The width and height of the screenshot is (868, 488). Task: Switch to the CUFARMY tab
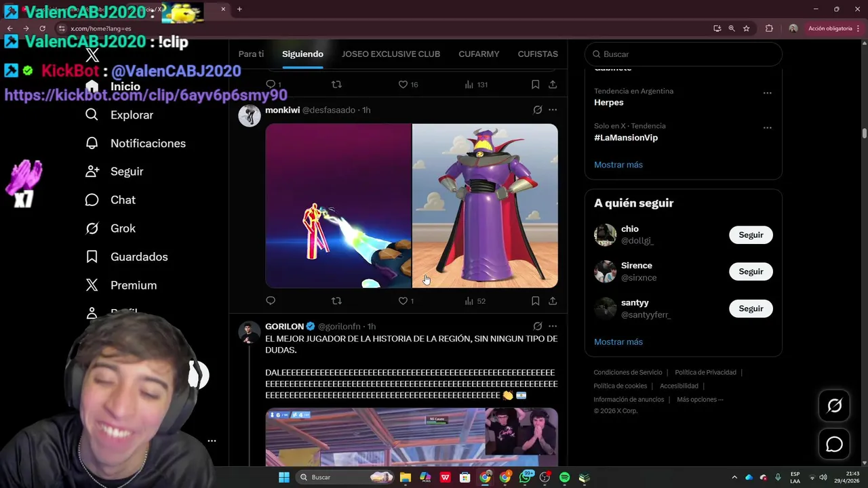[x=479, y=54]
